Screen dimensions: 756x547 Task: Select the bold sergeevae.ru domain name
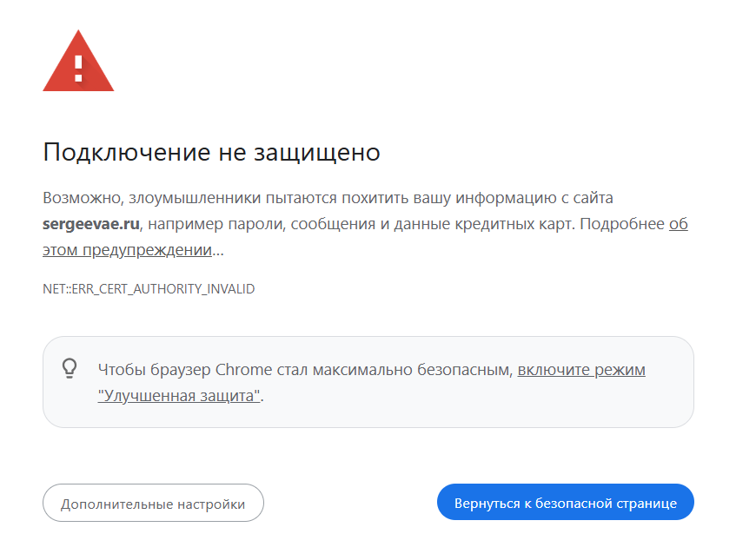(91, 224)
